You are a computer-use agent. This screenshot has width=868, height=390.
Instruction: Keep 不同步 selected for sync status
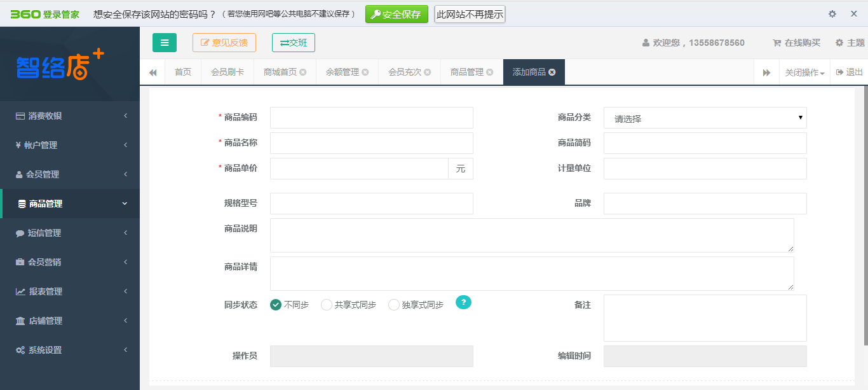tap(276, 304)
